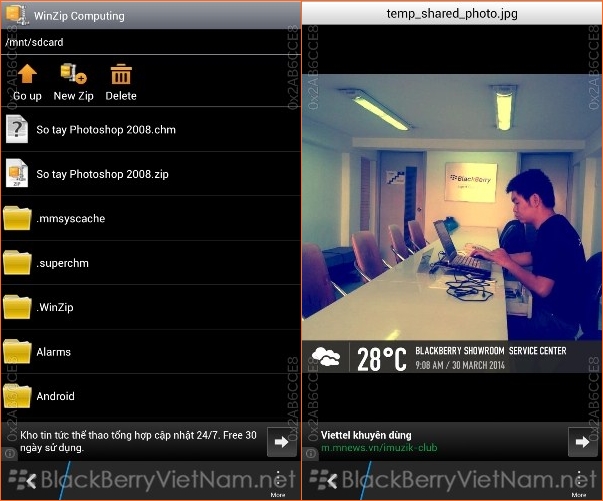Screen dimensions: 603x501
Task: Open More menu in photo viewer screen
Action: 579,484
